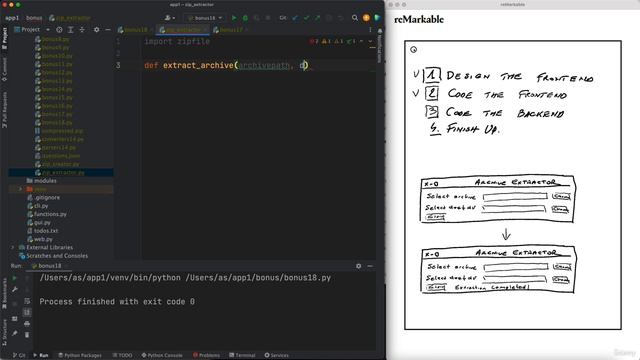Hide the Run panel with minus icon

[370, 266]
